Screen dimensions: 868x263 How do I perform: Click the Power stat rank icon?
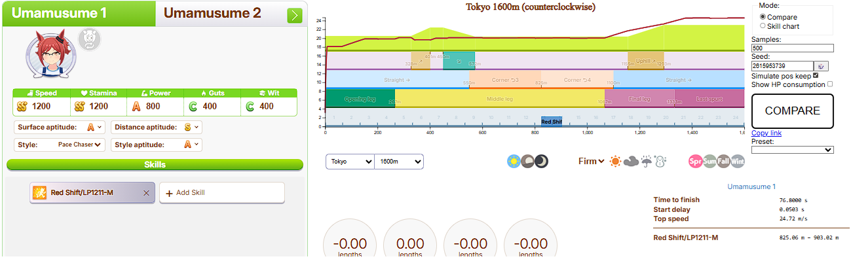tap(137, 106)
